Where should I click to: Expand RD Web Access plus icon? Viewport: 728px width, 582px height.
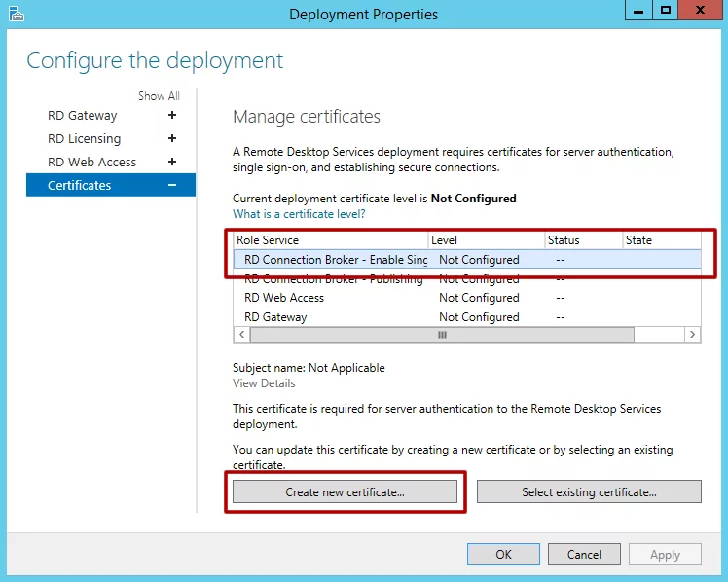pos(172,162)
